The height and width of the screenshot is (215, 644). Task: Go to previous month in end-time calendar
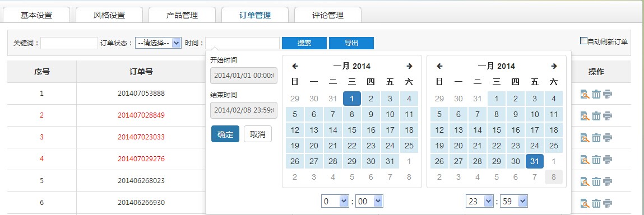point(439,66)
